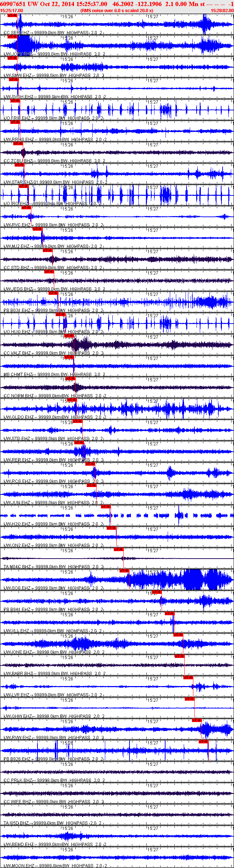Click the pick flag on UW.VLL trace
The width and height of the screenshot is (234, 868).
[x=169, y=613]
